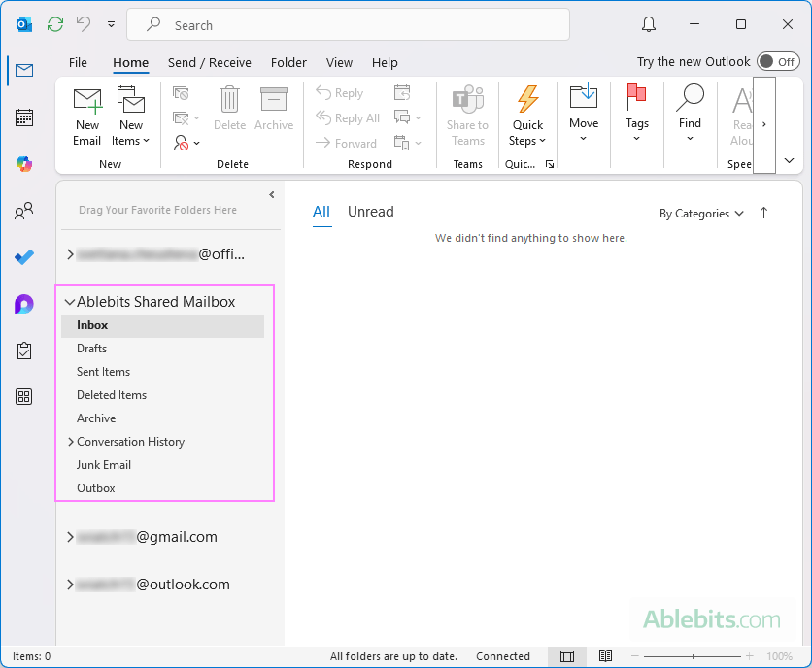
Task: Show All messages tab
Action: click(x=321, y=212)
